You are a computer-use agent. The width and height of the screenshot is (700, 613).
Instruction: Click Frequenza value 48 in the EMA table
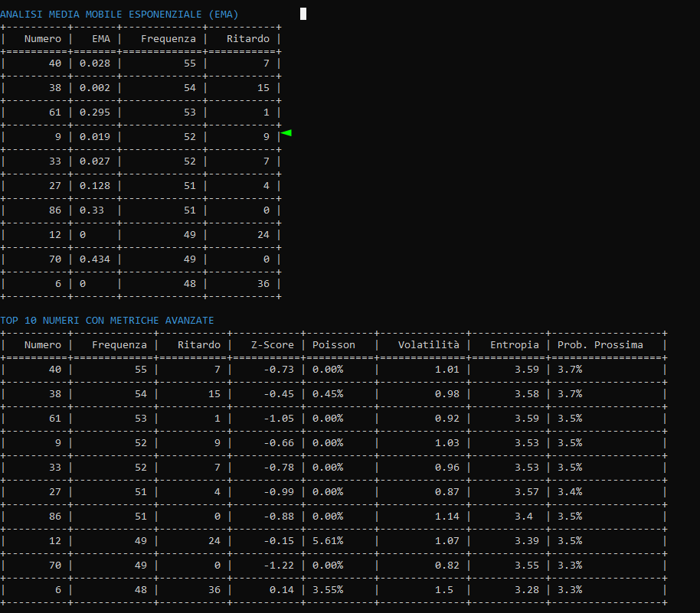click(190, 284)
